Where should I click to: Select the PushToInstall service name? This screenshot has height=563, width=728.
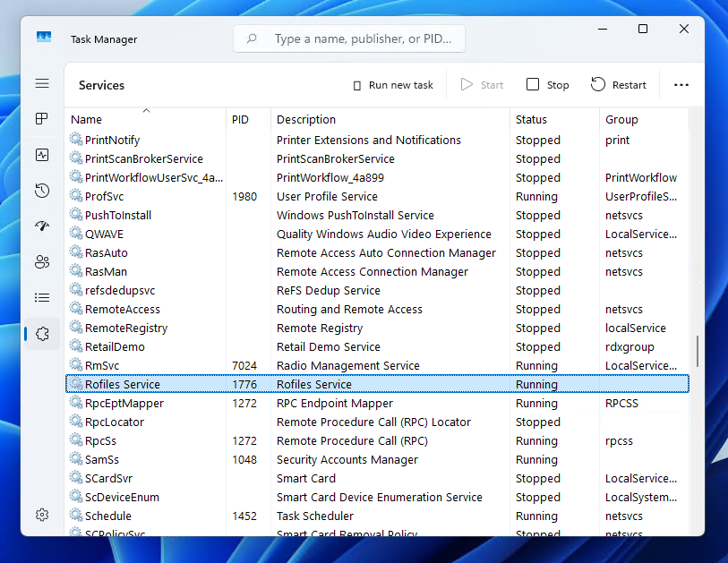click(x=118, y=216)
